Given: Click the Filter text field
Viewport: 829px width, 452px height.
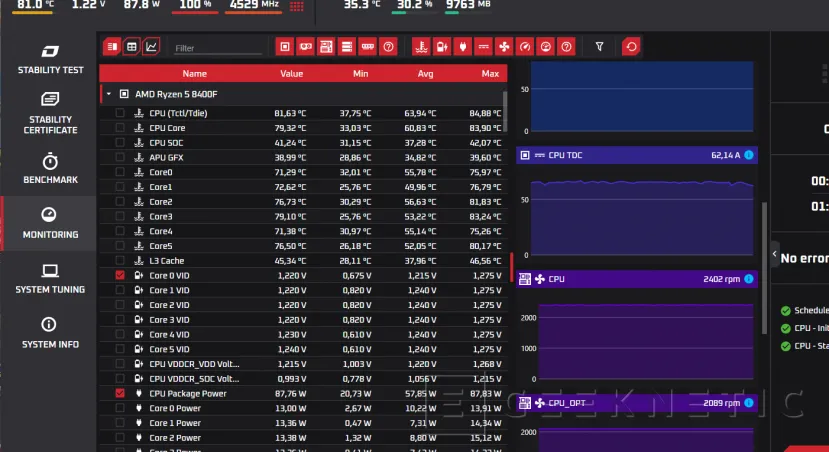Looking at the screenshot, I should coord(218,48).
